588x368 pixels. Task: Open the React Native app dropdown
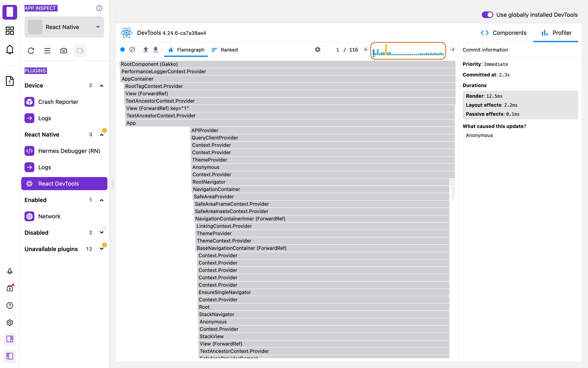64,27
